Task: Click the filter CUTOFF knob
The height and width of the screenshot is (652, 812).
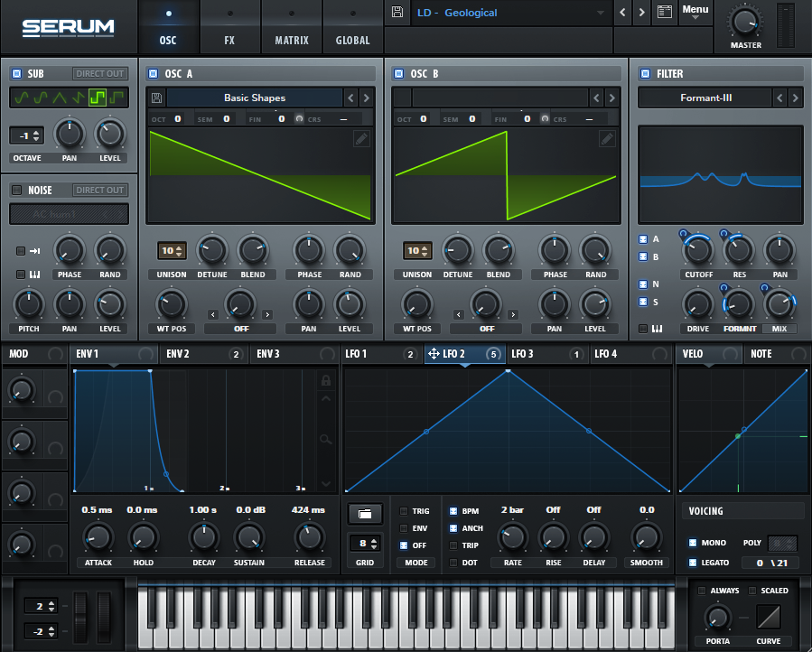Action: pyautogui.click(x=698, y=250)
